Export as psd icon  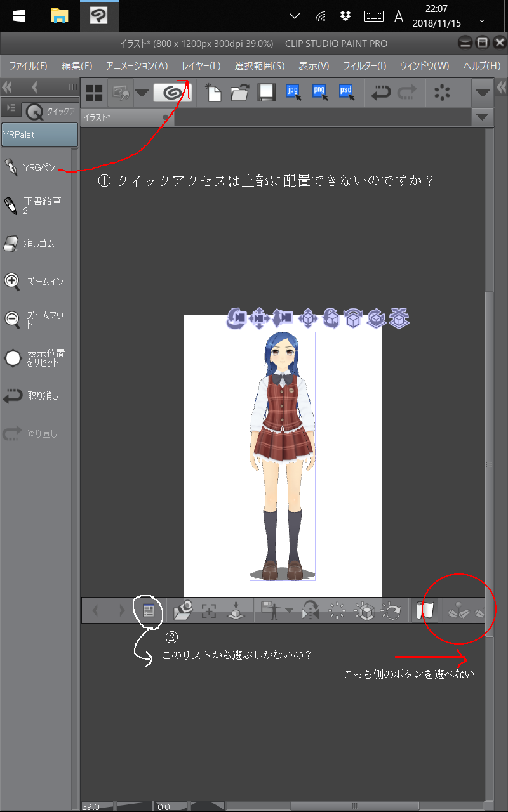(x=347, y=93)
